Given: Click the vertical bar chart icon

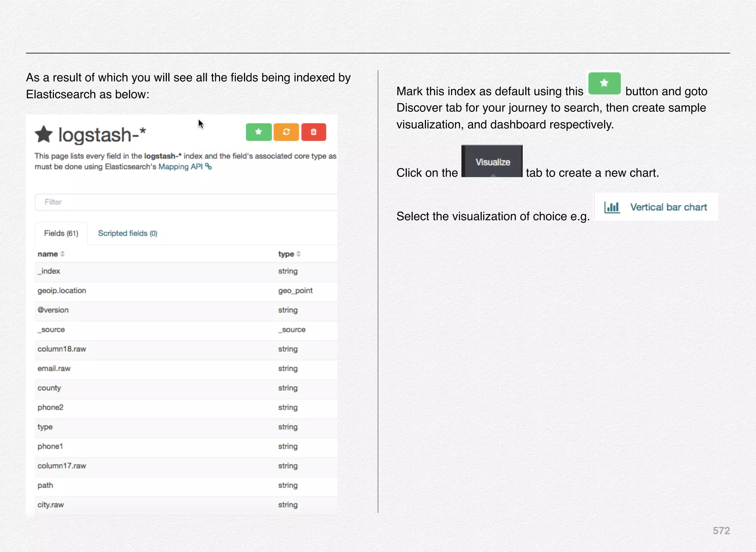Looking at the screenshot, I should [x=612, y=207].
